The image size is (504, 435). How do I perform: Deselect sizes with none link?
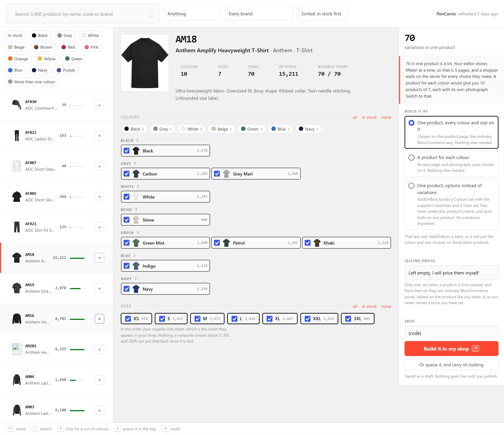(386, 306)
